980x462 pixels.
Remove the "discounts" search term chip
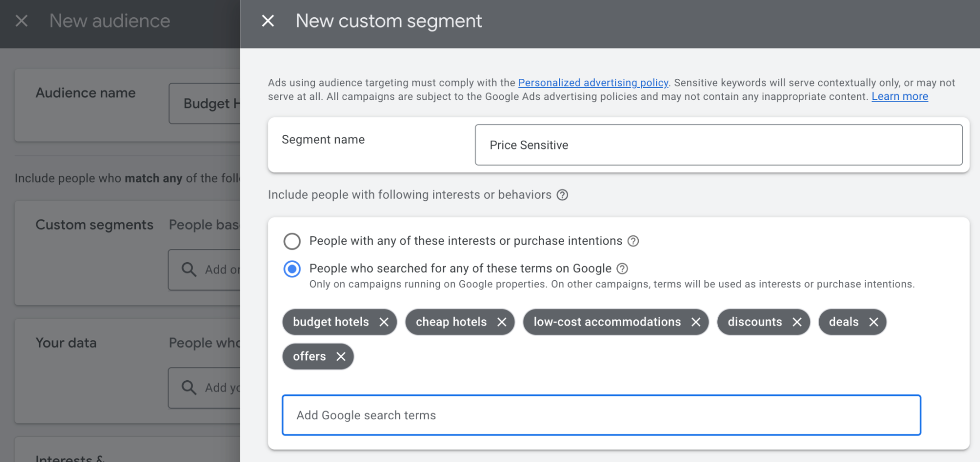pos(798,322)
